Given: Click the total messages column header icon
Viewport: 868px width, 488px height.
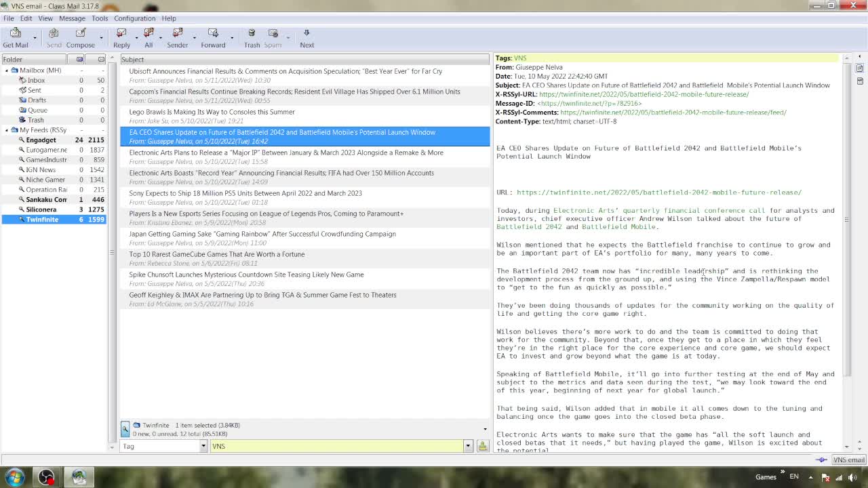Looking at the screenshot, I should [x=101, y=59].
